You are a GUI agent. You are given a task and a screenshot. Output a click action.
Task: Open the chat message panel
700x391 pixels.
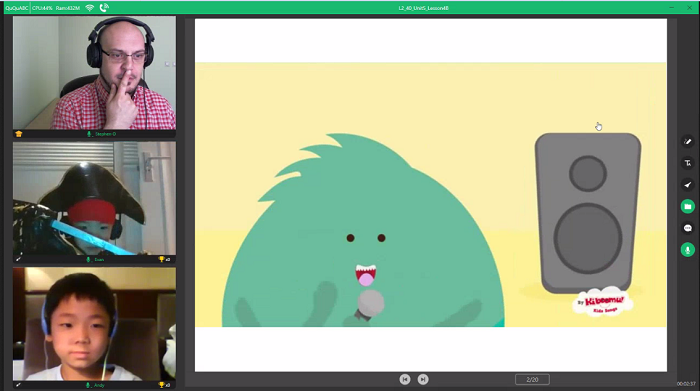(688, 228)
